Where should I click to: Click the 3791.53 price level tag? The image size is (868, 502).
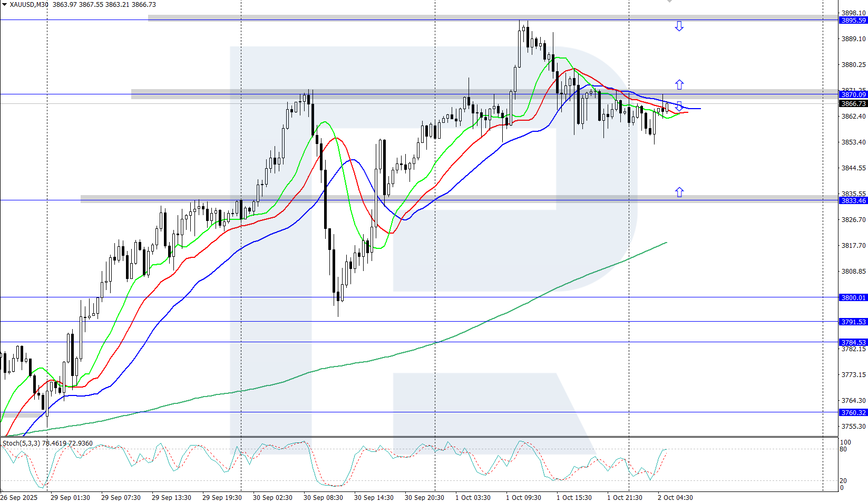click(853, 322)
